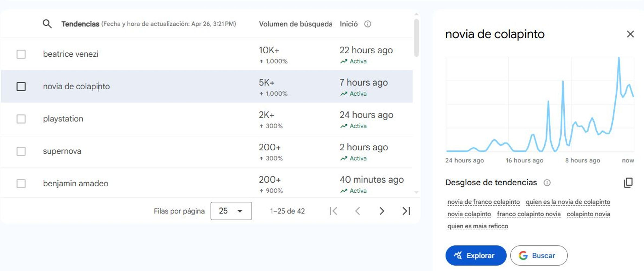Viewport: 644px width, 271px height.
Task: Open the quien es la novia de colapinto link
Action: [568, 202]
